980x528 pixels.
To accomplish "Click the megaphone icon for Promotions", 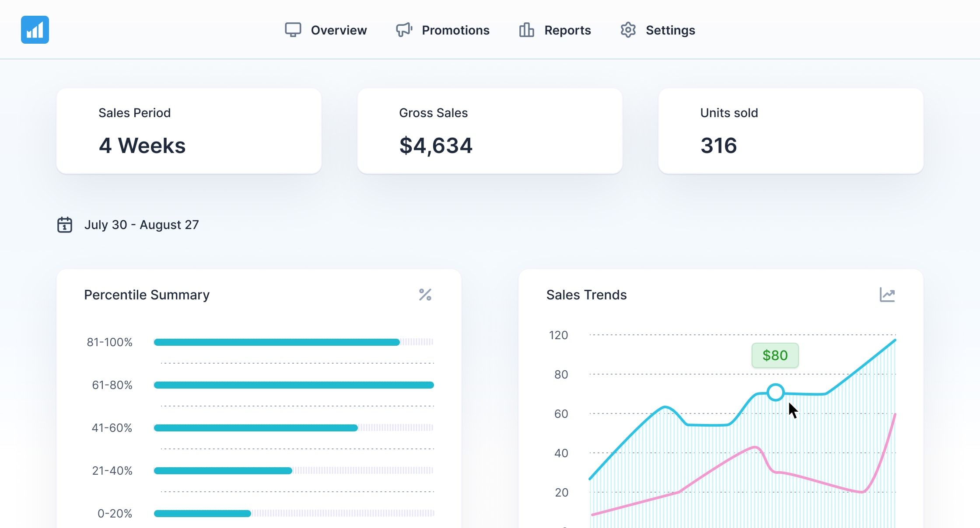I will tap(403, 30).
